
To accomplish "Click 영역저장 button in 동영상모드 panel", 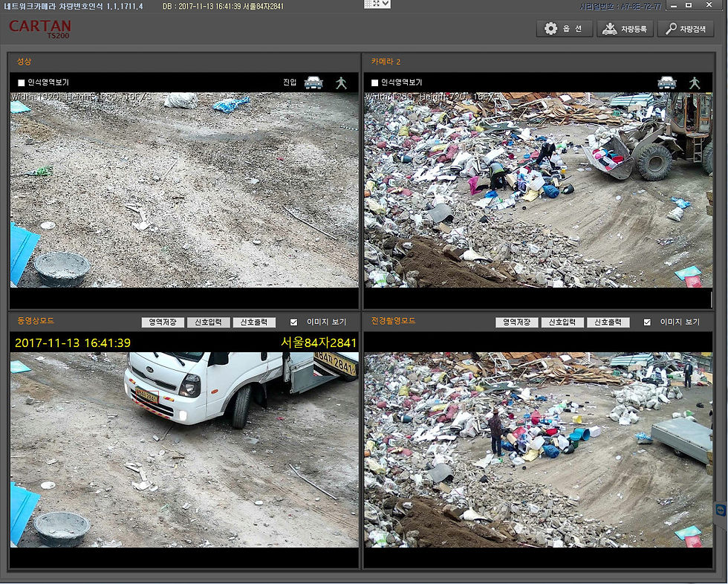I will click(x=163, y=322).
